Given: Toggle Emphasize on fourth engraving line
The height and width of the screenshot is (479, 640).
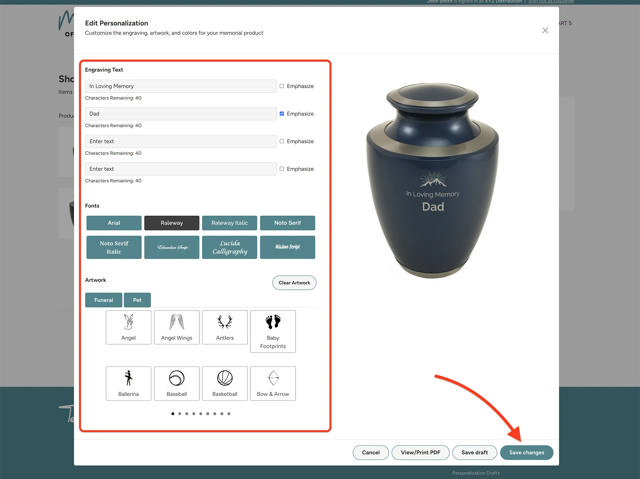Looking at the screenshot, I should click(x=282, y=169).
